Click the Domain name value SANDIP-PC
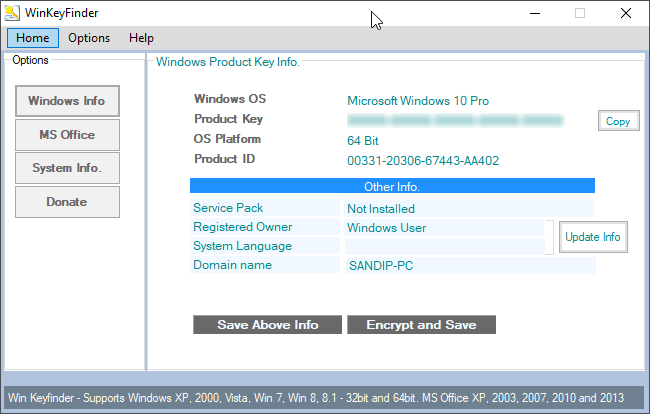The width and height of the screenshot is (650, 414). click(x=470, y=266)
